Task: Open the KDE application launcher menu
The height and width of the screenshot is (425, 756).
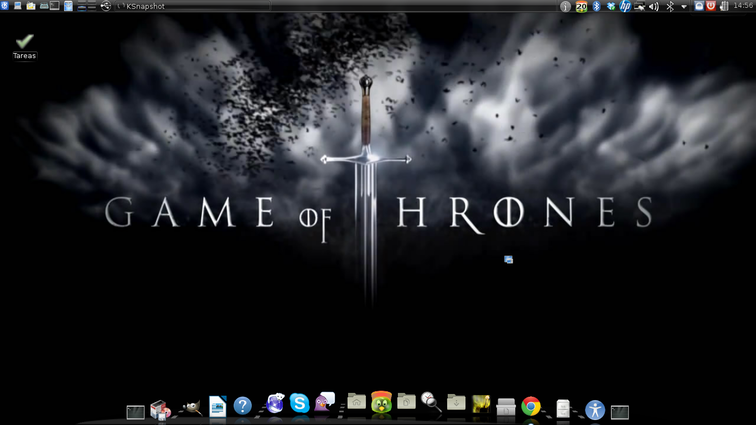Action: click(x=5, y=6)
